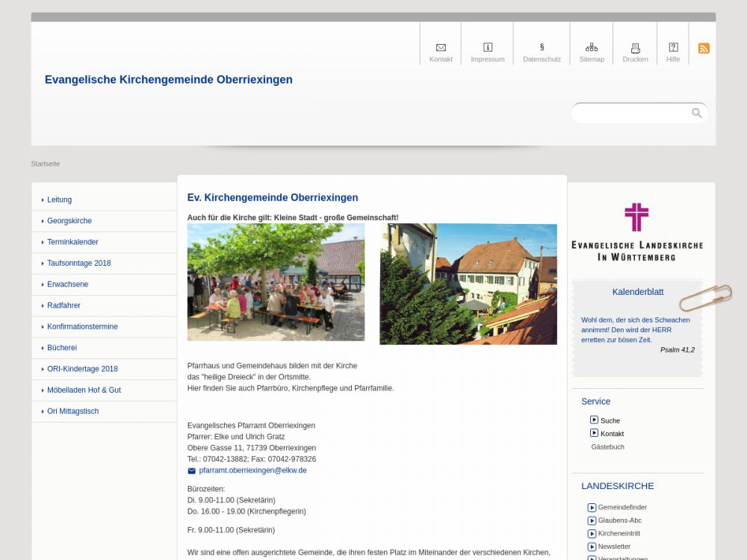Click the Kontakt envelope icon in header

[x=441, y=48]
